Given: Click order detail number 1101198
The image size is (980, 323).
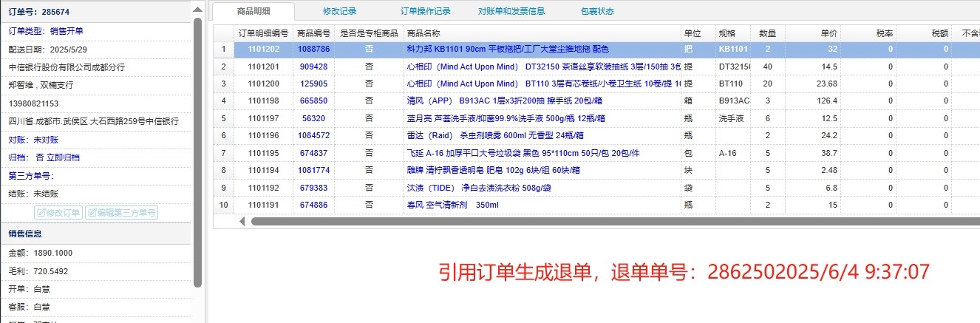Looking at the screenshot, I should (263, 101).
